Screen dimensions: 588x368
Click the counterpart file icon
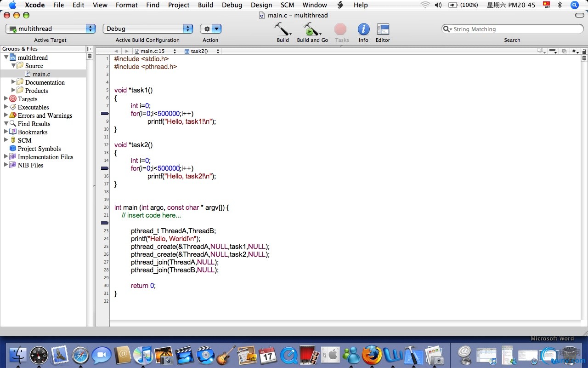[564, 51]
